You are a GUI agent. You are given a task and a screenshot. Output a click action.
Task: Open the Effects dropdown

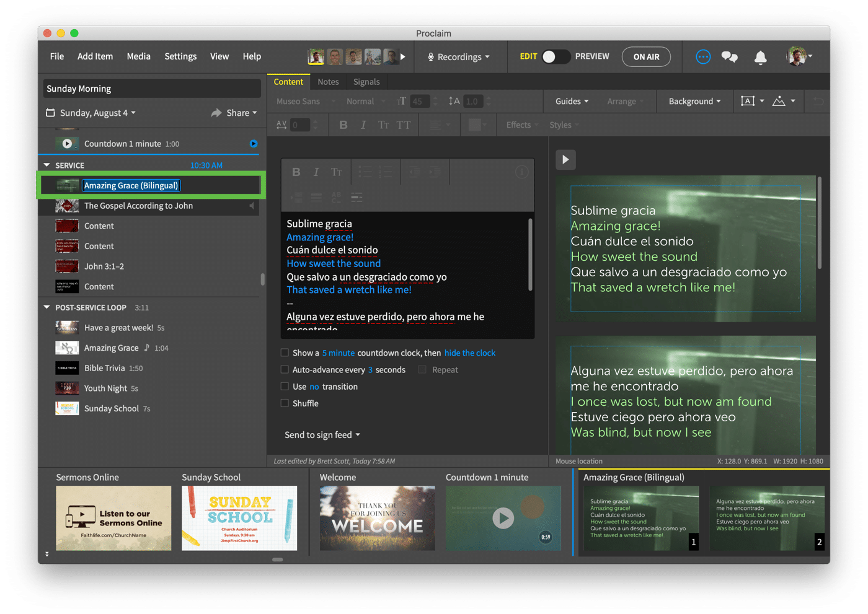point(522,125)
